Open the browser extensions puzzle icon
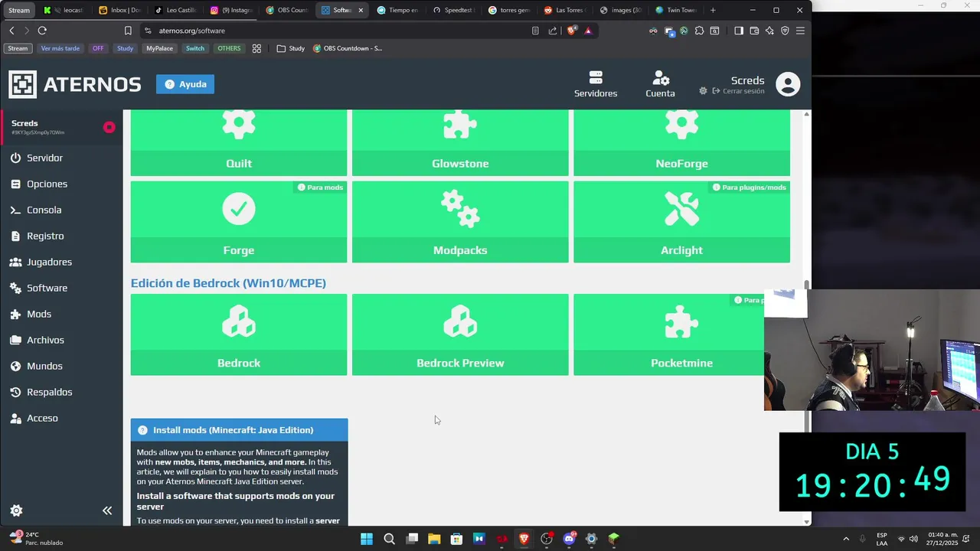The height and width of the screenshot is (551, 980). click(699, 31)
